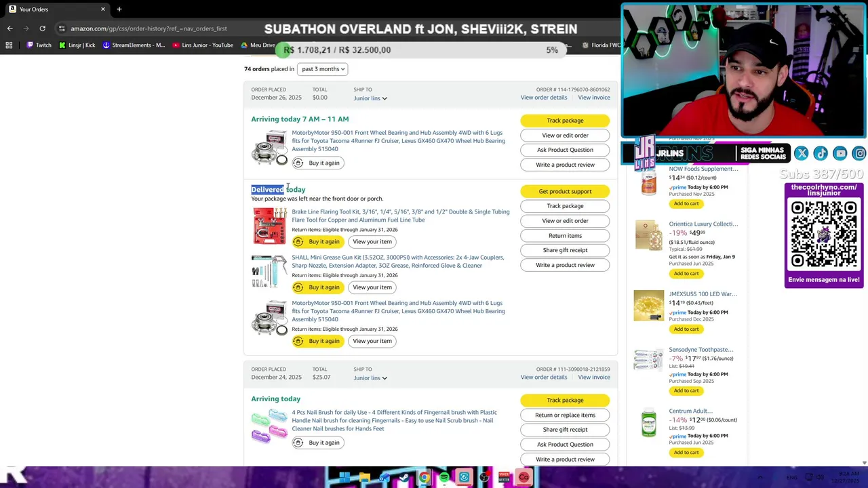
Task: Share gift receipt for the delivered order
Action: (565, 250)
